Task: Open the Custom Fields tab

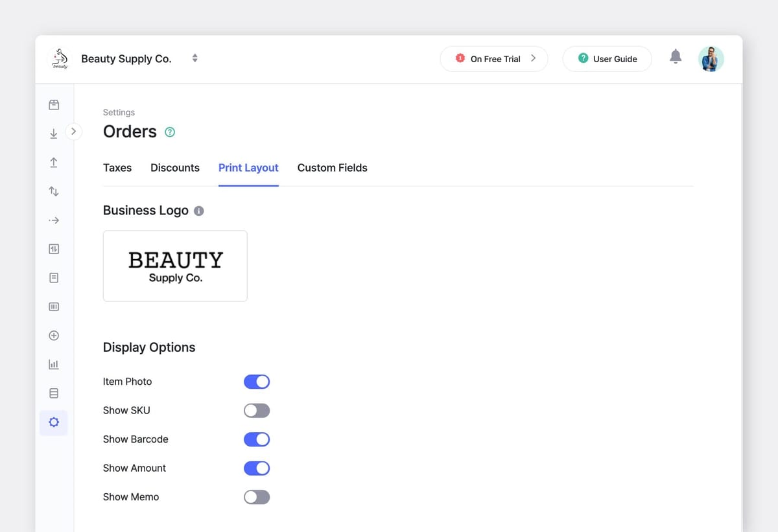Action: (x=332, y=168)
